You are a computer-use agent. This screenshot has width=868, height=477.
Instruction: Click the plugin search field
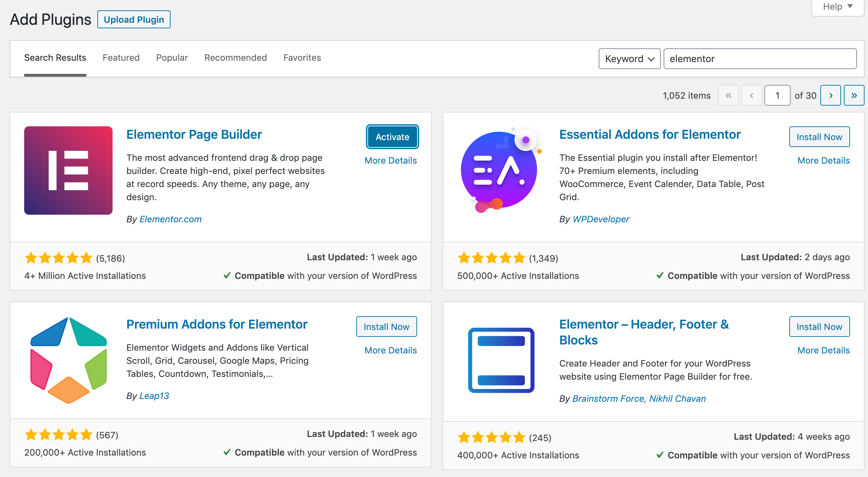760,59
